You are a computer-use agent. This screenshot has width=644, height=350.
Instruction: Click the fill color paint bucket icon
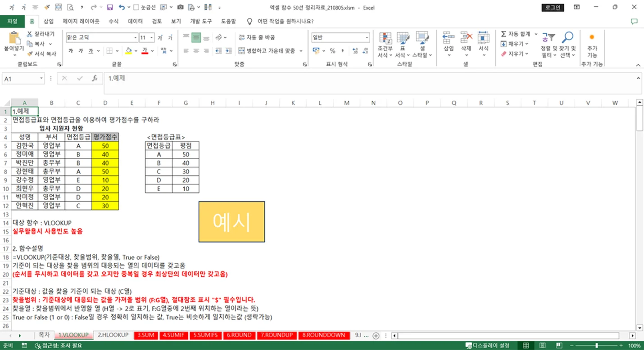pyautogui.click(x=129, y=51)
